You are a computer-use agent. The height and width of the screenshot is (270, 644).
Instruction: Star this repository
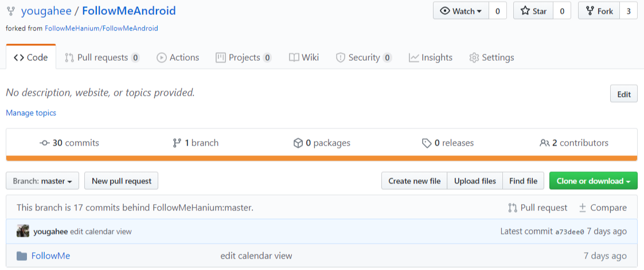(533, 11)
